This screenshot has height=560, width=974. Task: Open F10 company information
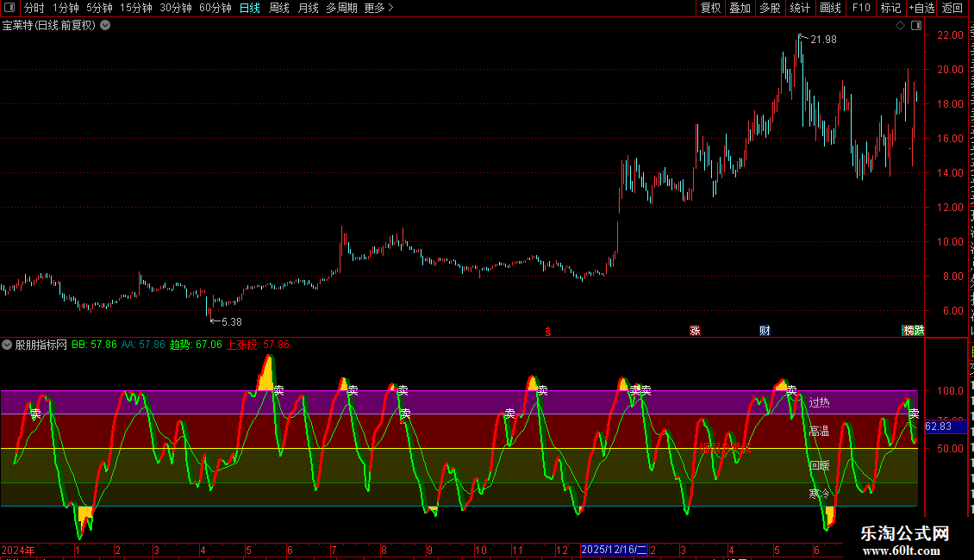[x=861, y=8]
